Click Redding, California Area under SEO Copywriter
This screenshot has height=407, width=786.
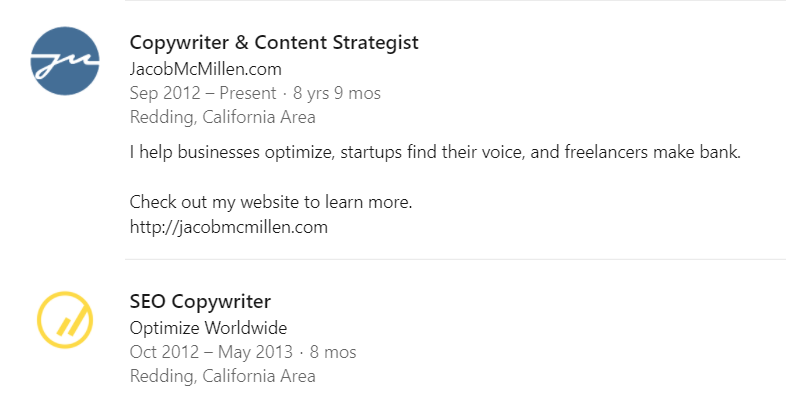pos(223,376)
